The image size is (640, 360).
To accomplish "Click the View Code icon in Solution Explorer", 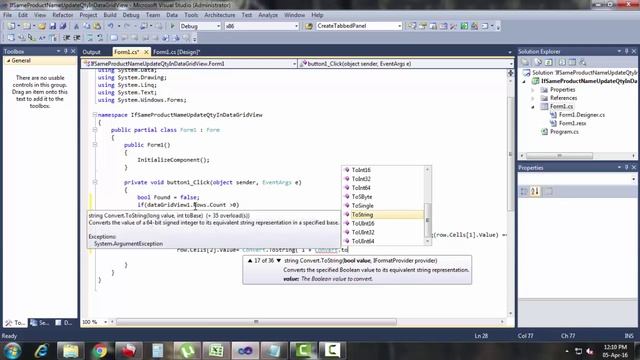I will tap(562, 62).
